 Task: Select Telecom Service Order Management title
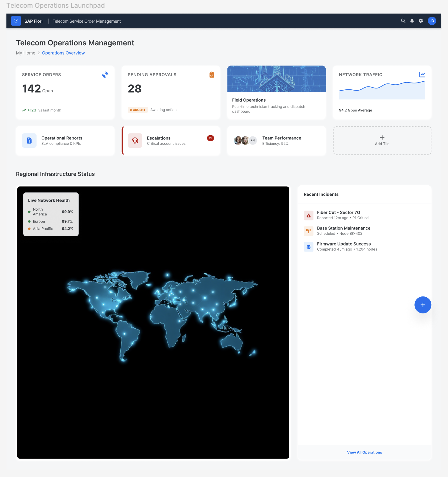[x=87, y=21]
